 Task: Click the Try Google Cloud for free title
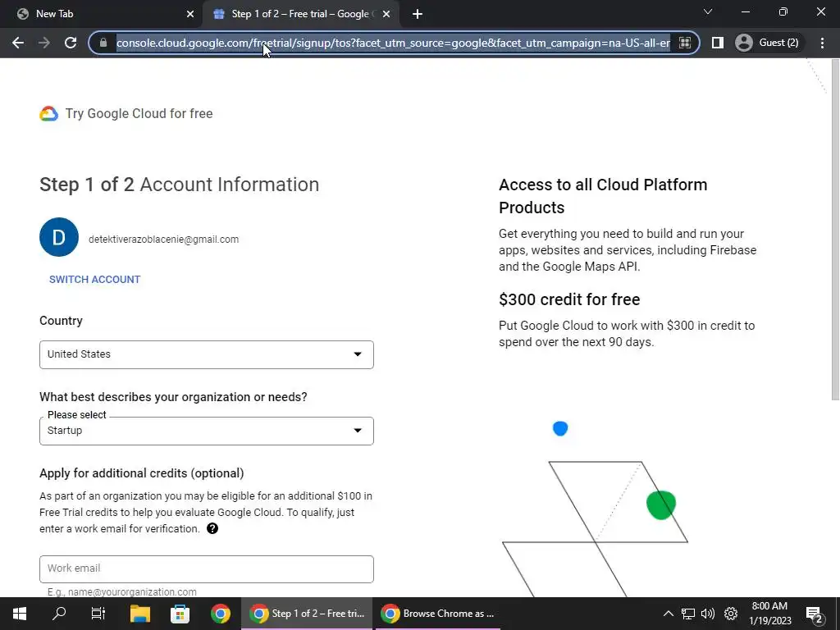click(139, 113)
